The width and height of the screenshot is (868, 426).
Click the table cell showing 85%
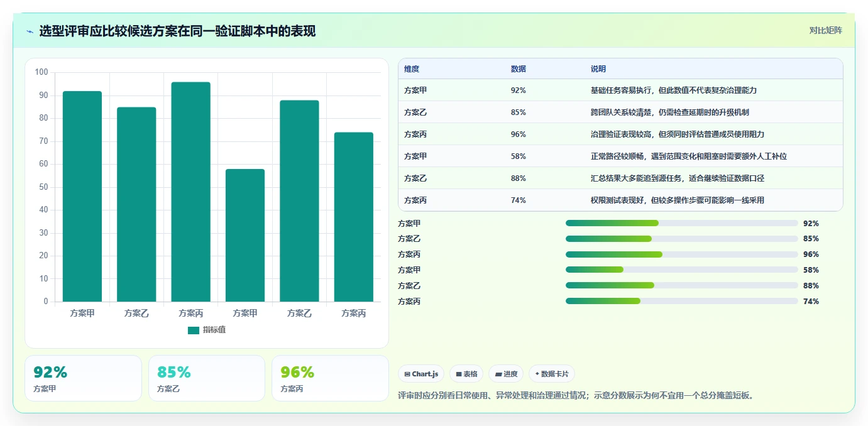pos(519,112)
